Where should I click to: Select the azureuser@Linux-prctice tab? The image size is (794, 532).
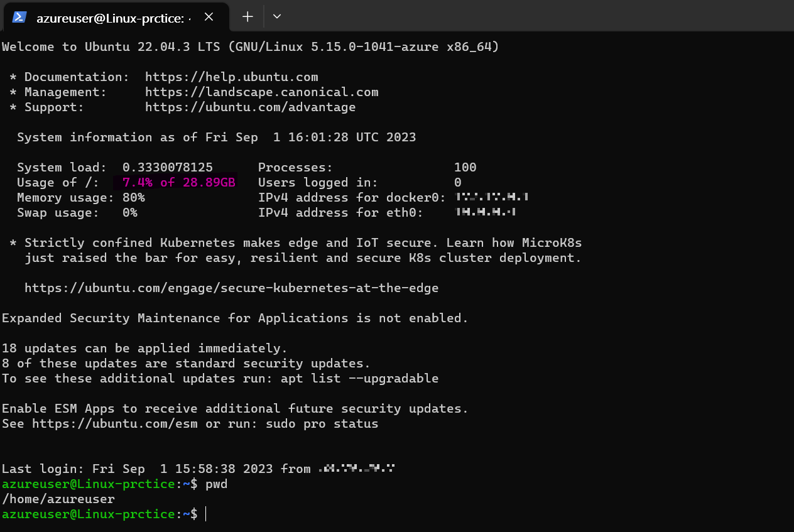(x=117, y=17)
